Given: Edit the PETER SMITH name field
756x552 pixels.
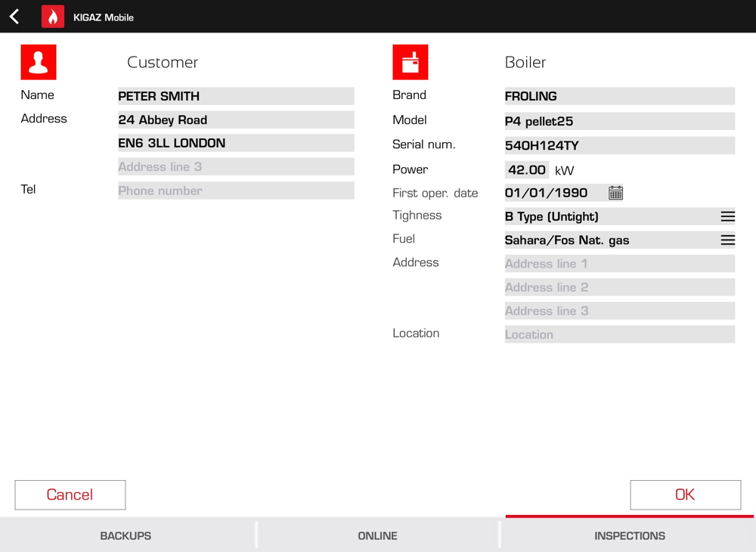Looking at the screenshot, I should pos(236,96).
